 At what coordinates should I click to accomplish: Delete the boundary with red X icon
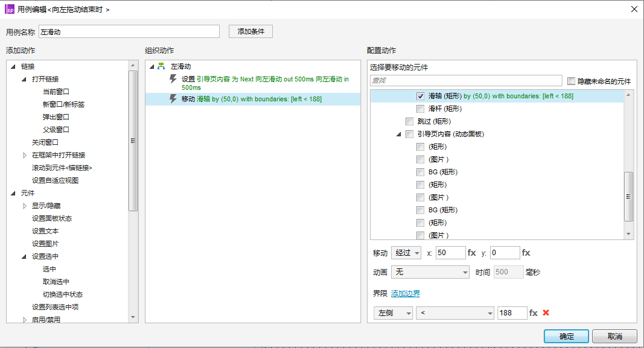point(546,312)
